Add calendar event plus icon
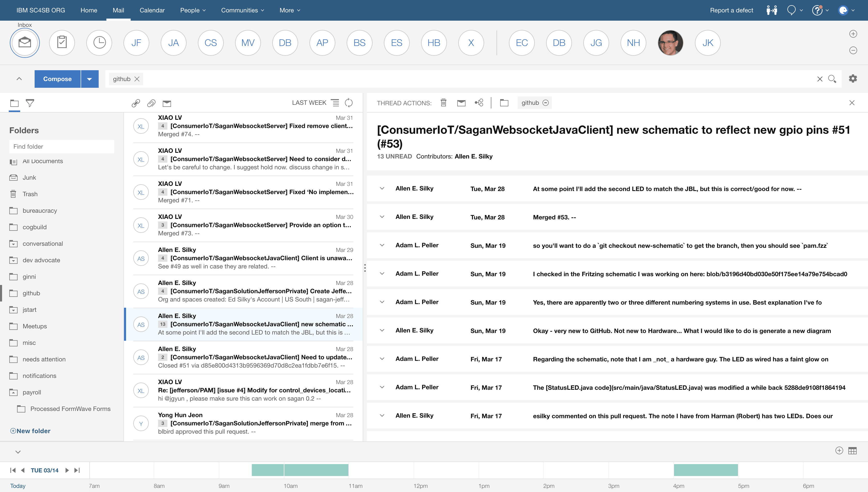Screen dimensions: 868x492 coord(839,450)
